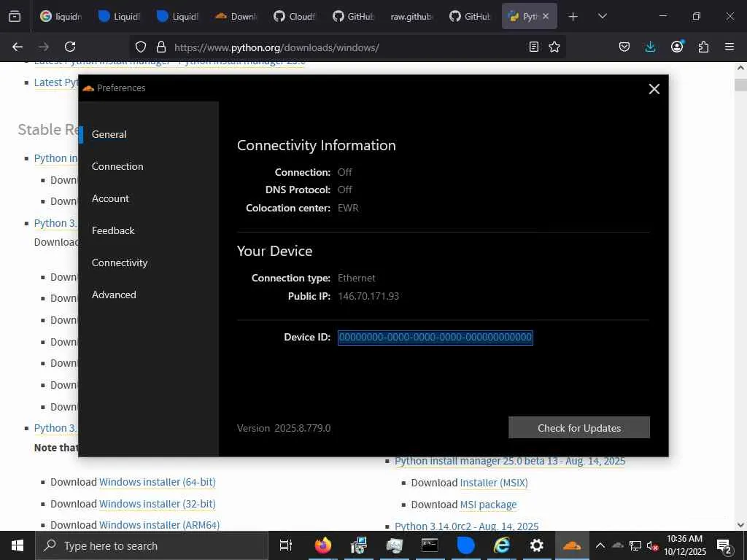Click the Check for Updates button
This screenshot has width=747, height=560.
click(x=578, y=427)
